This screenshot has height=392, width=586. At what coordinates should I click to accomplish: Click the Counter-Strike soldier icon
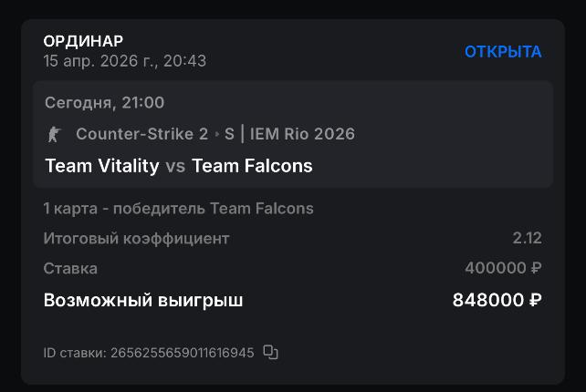coord(53,135)
